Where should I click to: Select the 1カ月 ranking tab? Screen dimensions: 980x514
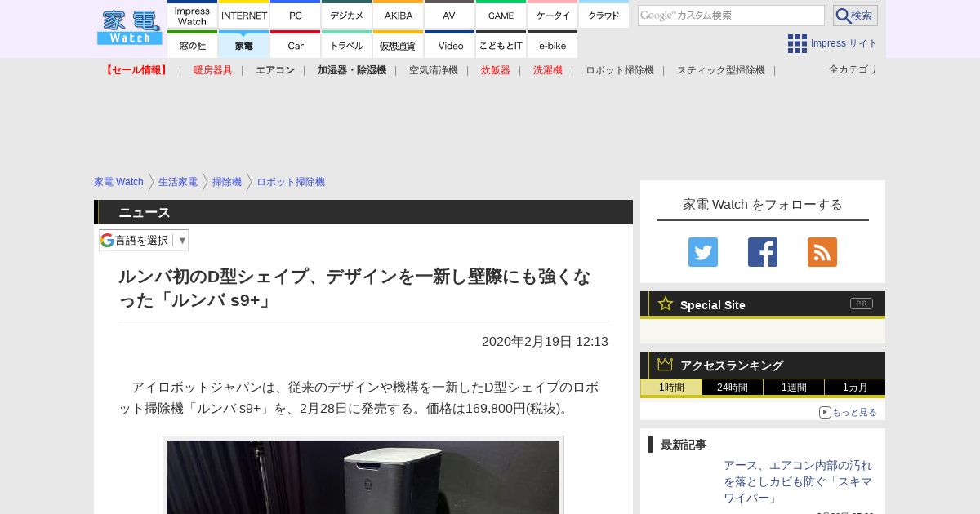[x=855, y=388]
